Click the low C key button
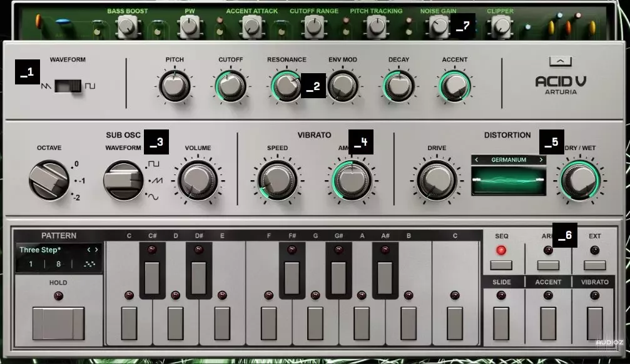Image resolution: width=630 pixels, height=364 pixels. pos(129,323)
